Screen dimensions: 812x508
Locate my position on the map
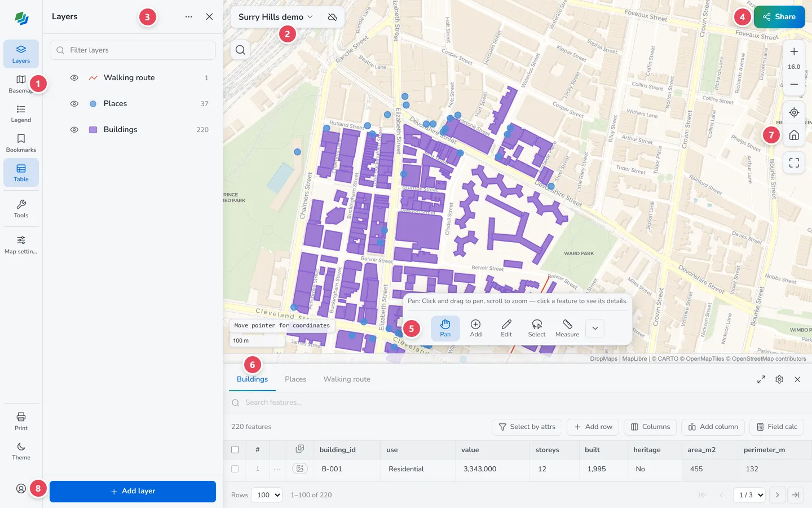794,112
